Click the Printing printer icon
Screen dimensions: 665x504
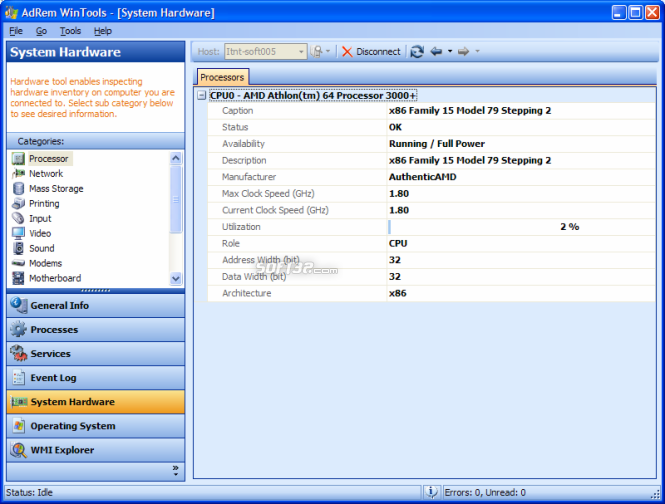click(x=18, y=203)
